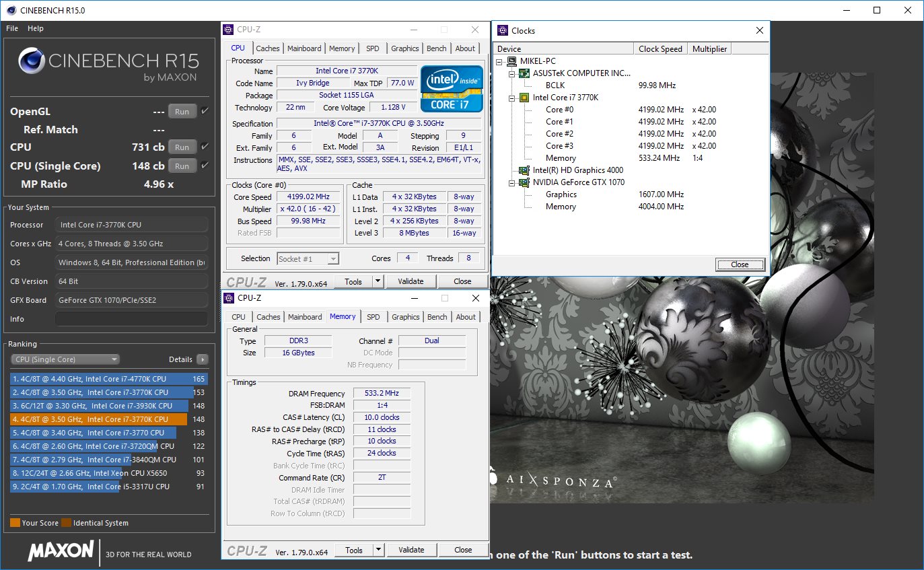Image resolution: width=924 pixels, height=570 pixels.
Task: Collapse the Intel Core i7 3770K node
Action: click(x=512, y=98)
